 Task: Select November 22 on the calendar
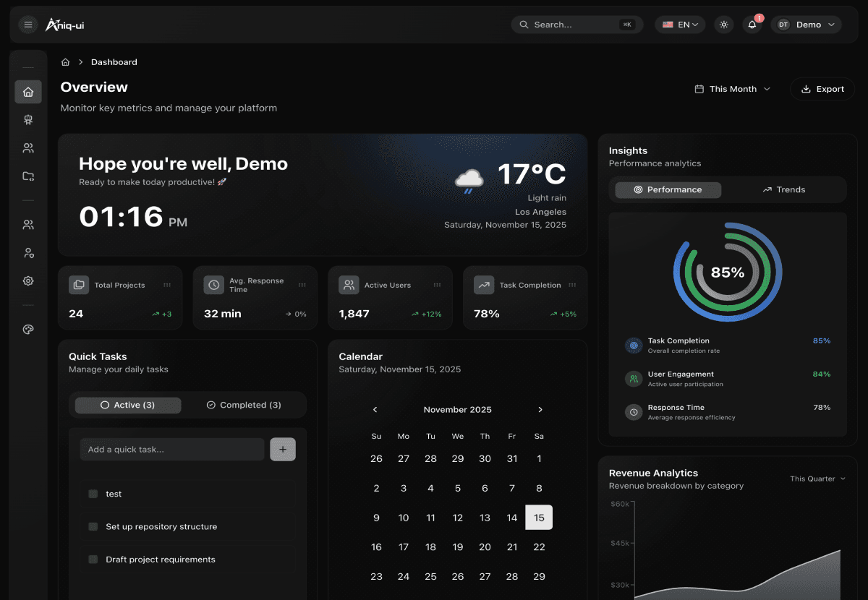[539, 547]
